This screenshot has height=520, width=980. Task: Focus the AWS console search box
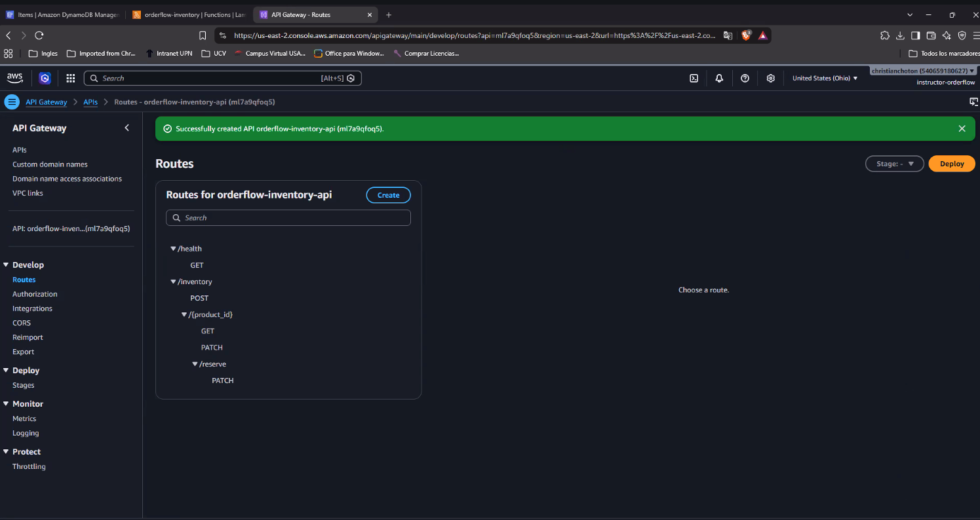[223, 79]
